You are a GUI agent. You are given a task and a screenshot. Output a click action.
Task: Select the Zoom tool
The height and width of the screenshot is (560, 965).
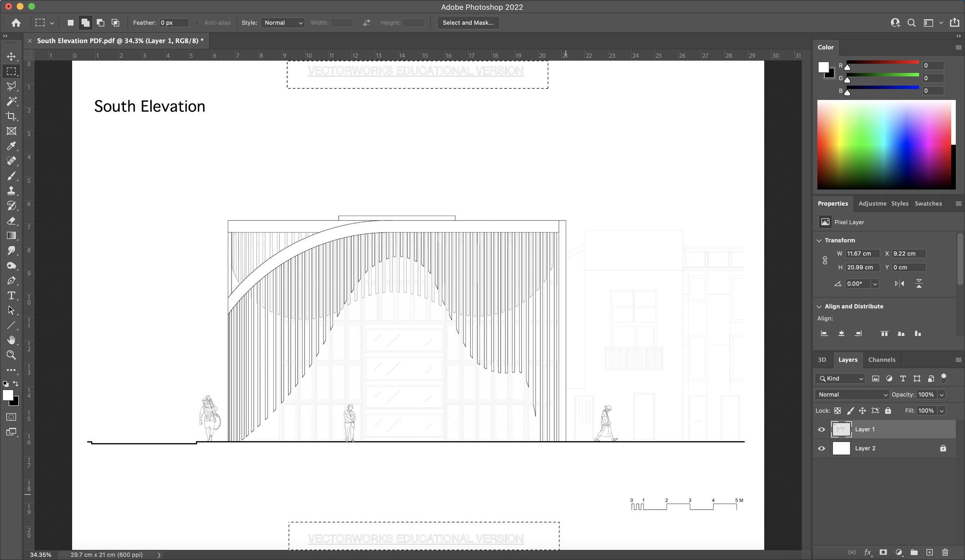11,355
